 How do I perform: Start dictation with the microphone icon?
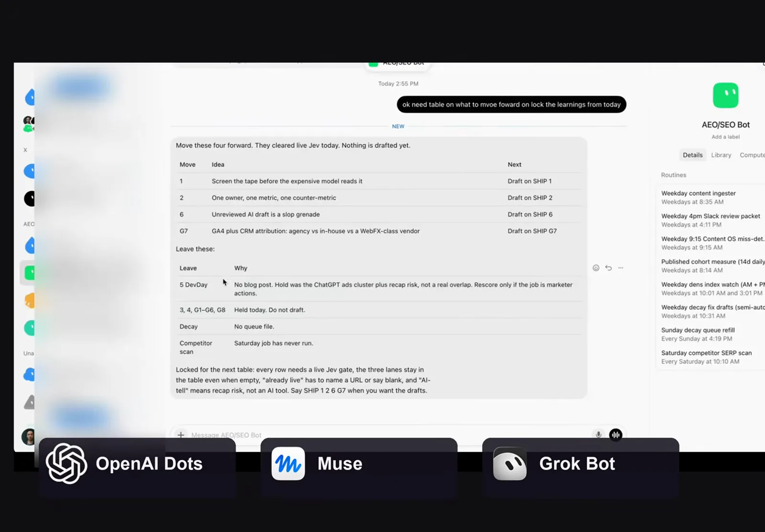[x=598, y=435]
